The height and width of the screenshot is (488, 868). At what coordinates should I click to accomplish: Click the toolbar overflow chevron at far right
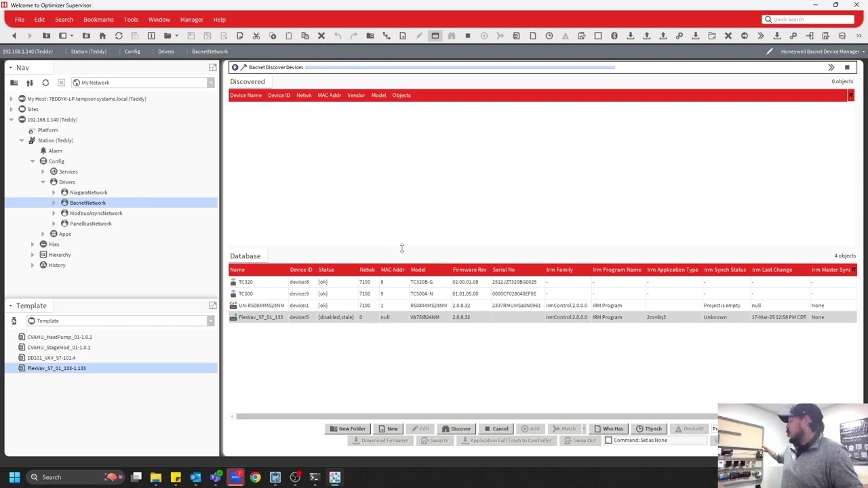859,35
